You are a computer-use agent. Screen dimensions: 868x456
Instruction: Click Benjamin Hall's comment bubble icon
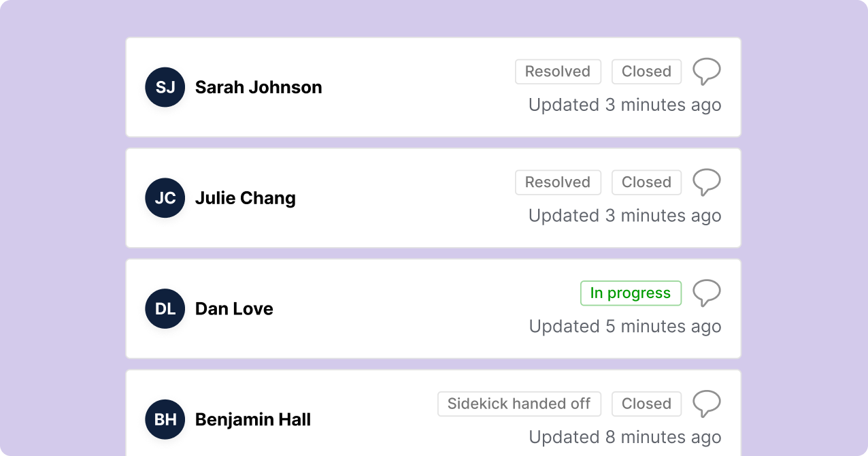(x=707, y=404)
